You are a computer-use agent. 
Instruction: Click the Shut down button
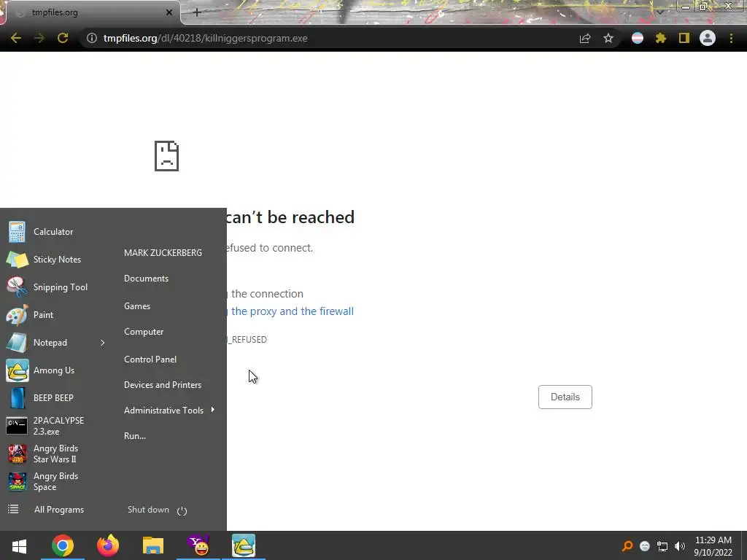[x=148, y=510]
